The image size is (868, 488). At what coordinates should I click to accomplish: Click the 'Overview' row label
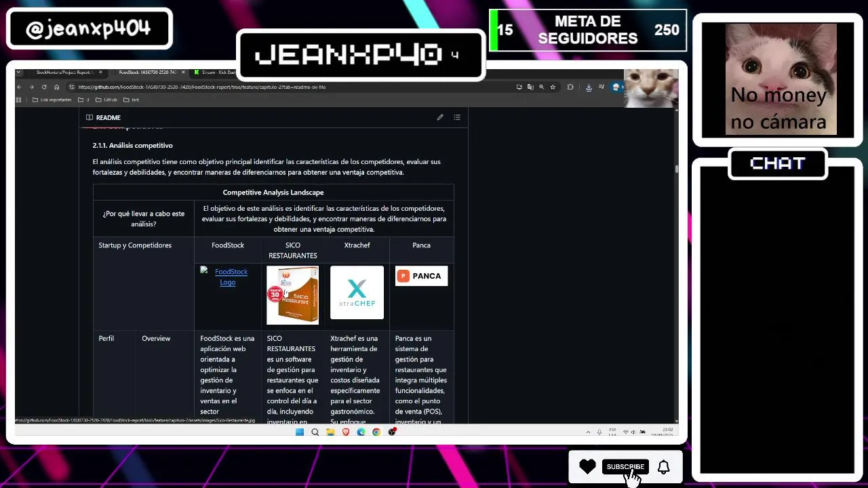point(156,338)
